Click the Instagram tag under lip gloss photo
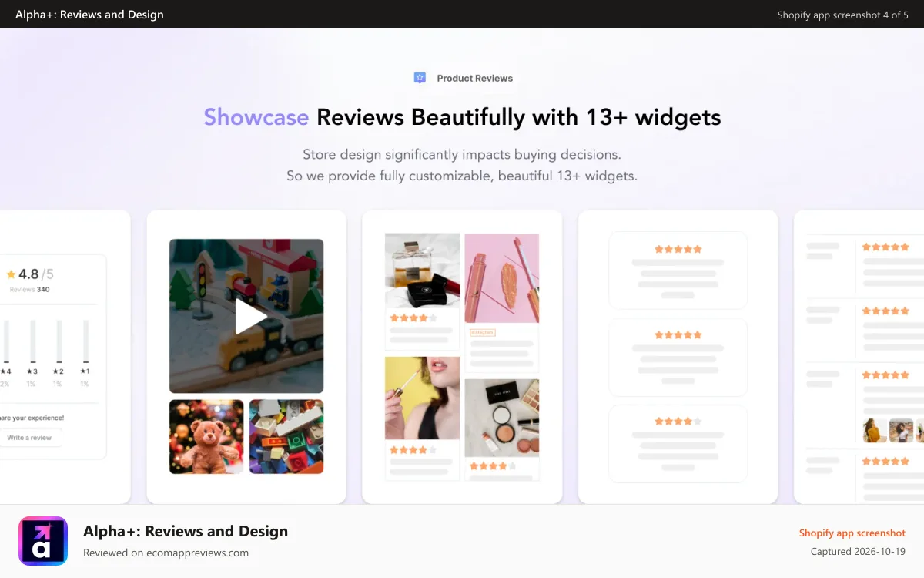This screenshot has height=578, width=924. coord(483,332)
